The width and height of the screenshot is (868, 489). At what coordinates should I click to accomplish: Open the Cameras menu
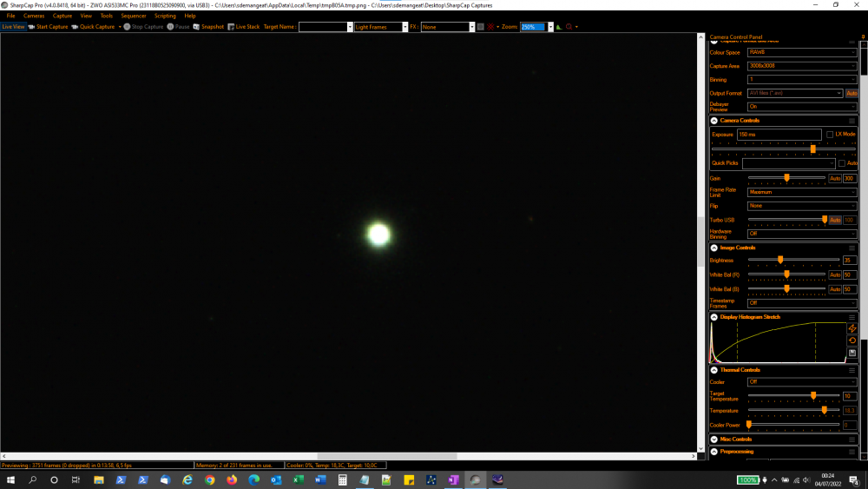pyautogui.click(x=34, y=16)
